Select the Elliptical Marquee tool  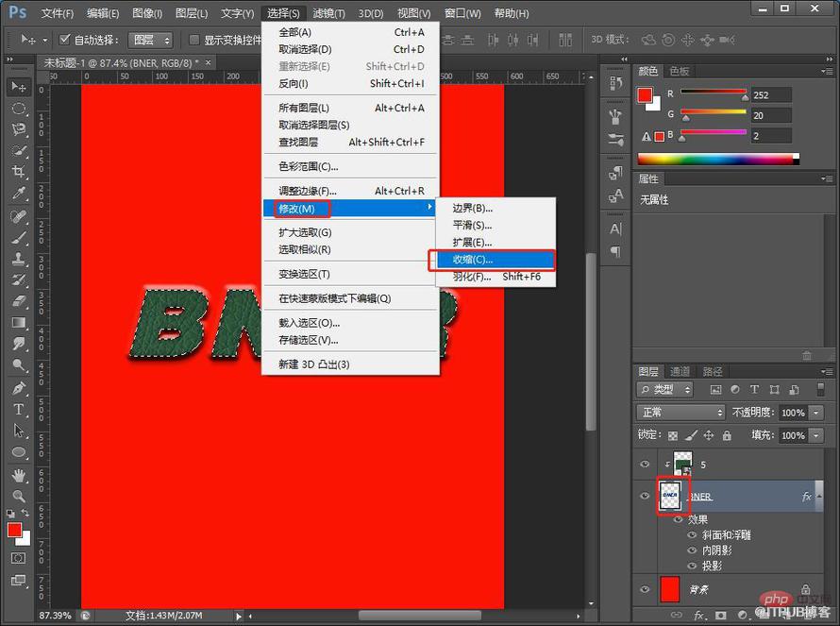click(x=19, y=109)
